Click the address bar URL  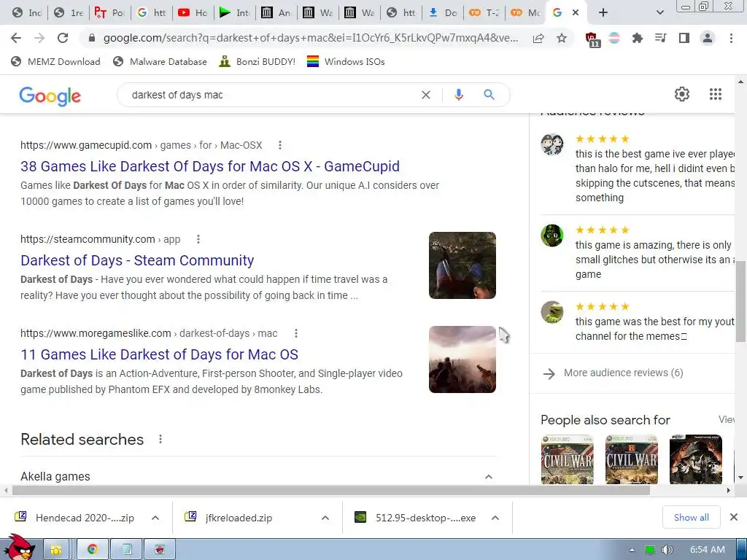(x=311, y=38)
